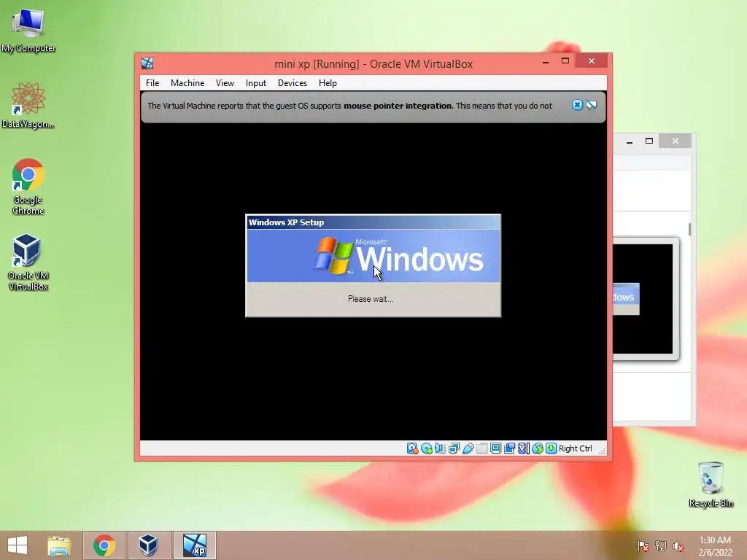Image resolution: width=747 pixels, height=560 pixels.
Task: Click the Please wait text in setup dialog
Action: (371, 299)
